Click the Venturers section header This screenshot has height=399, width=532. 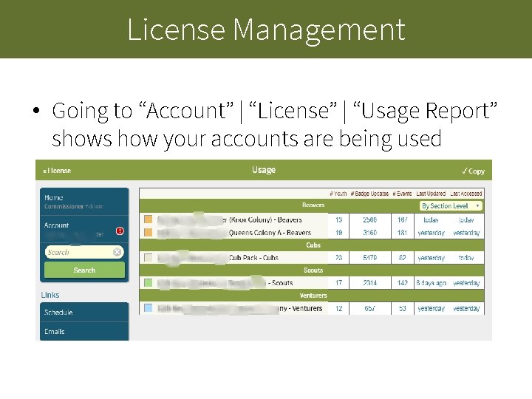click(313, 296)
